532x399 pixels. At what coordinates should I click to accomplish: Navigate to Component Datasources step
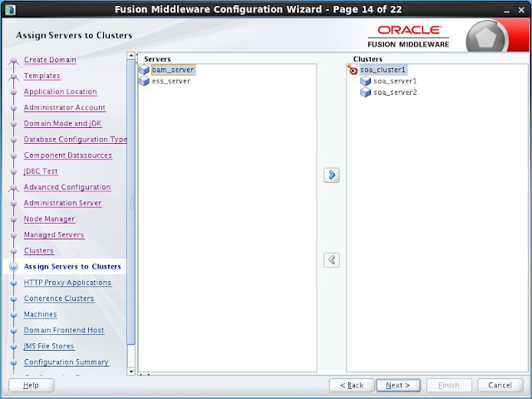(68, 155)
